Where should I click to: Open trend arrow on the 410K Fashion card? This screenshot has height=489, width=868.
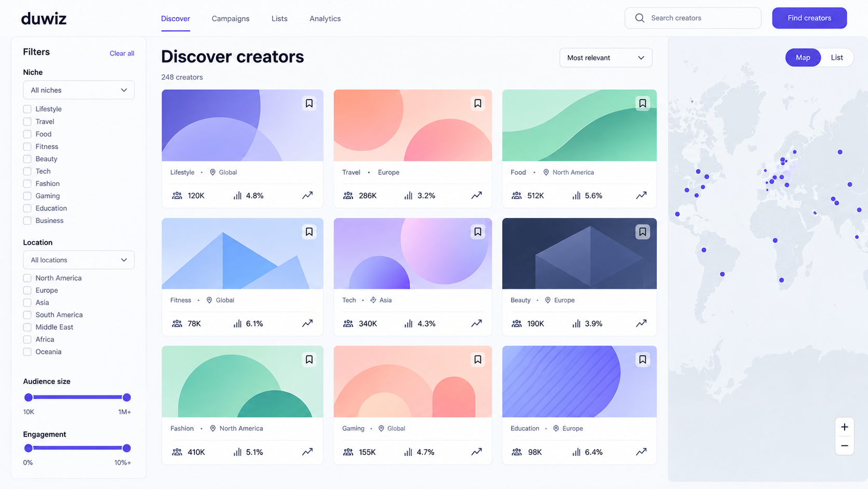point(307,452)
